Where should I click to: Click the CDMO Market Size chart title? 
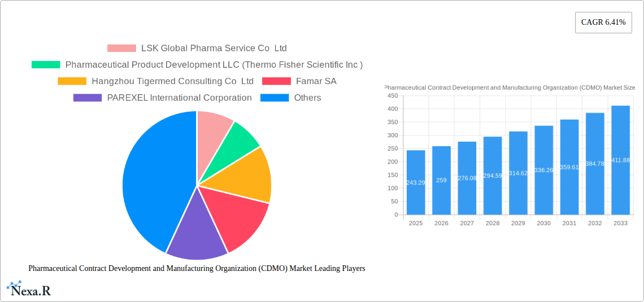click(x=510, y=88)
